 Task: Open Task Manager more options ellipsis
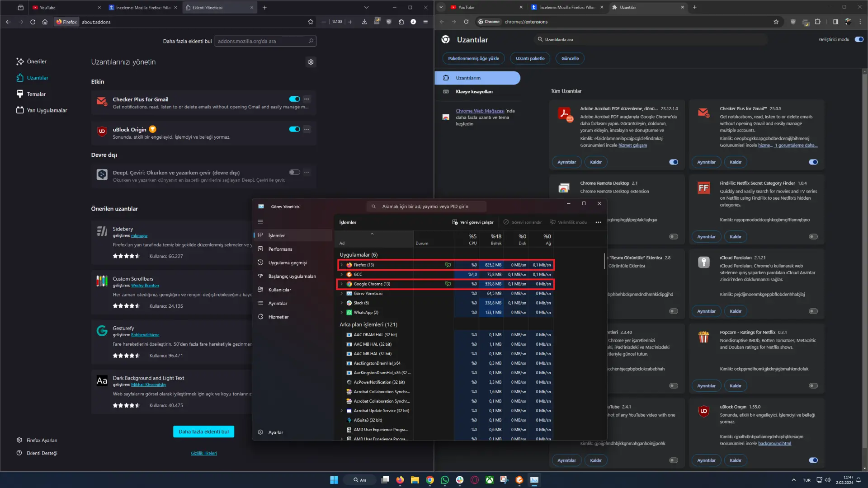599,222
